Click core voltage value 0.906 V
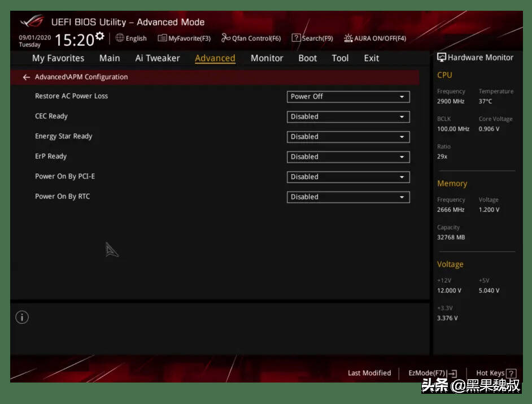 pyautogui.click(x=489, y=129)
